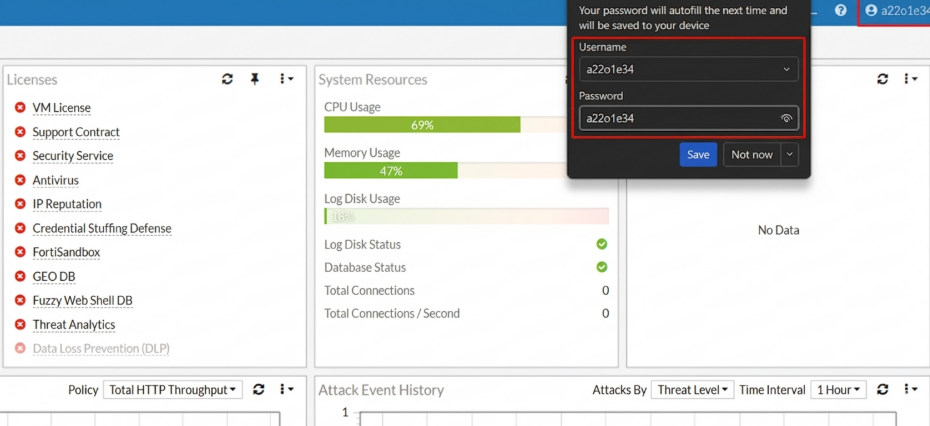This screenshot has height=426, width=930.
Task: Click the Log Disk Status green check icon
Action: pos(602,244)
